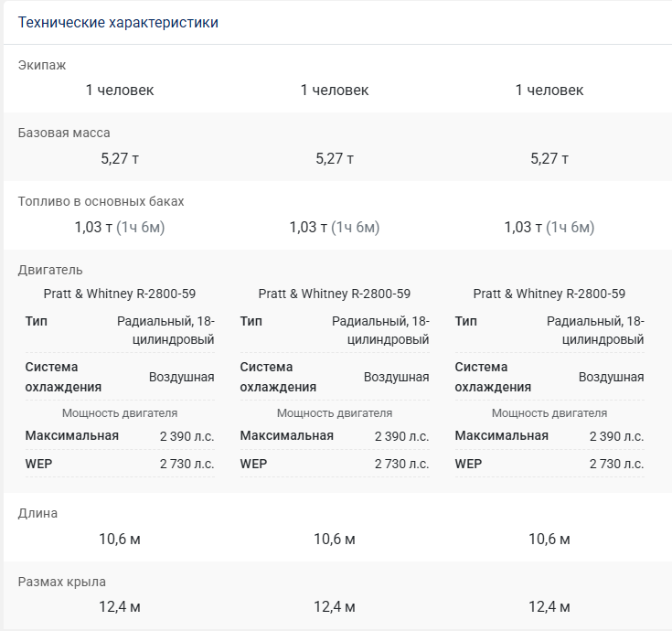672x631 pixels.
Task: Select the middle '5,27 т' mass value
Action: pos(335,158)
